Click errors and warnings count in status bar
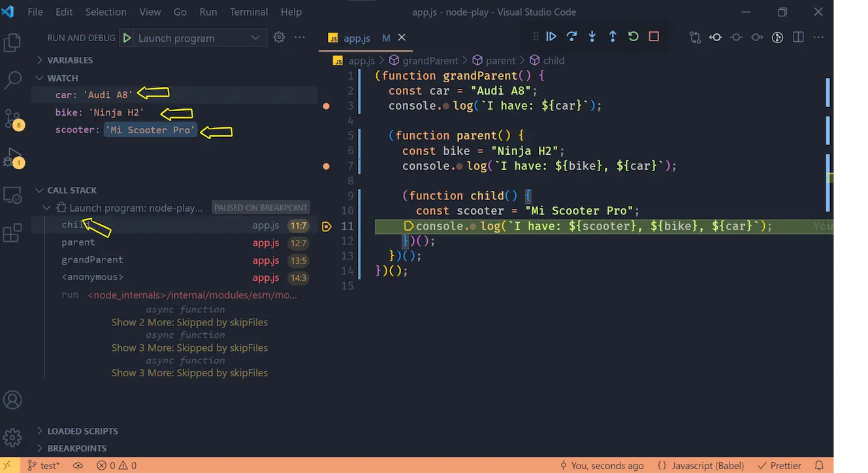Viewport: 868px width, 473px height. point(116,465)
